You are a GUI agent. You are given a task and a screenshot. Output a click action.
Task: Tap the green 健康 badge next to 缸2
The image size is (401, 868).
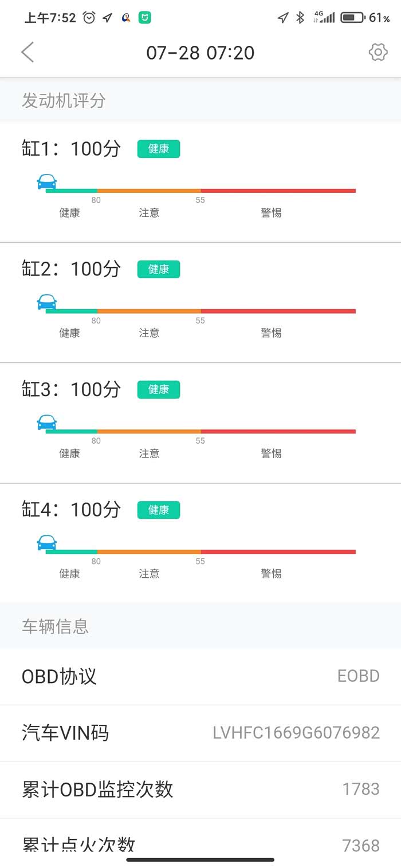point(159,269)
